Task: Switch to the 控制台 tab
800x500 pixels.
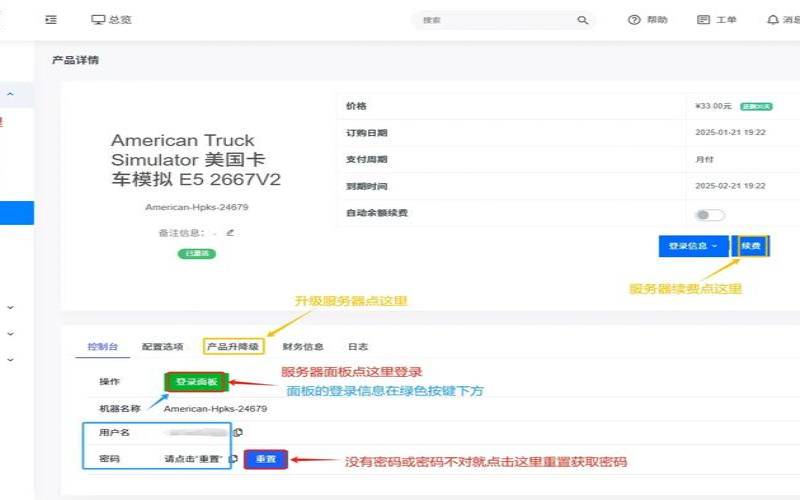Action: [x=103, y=347]
